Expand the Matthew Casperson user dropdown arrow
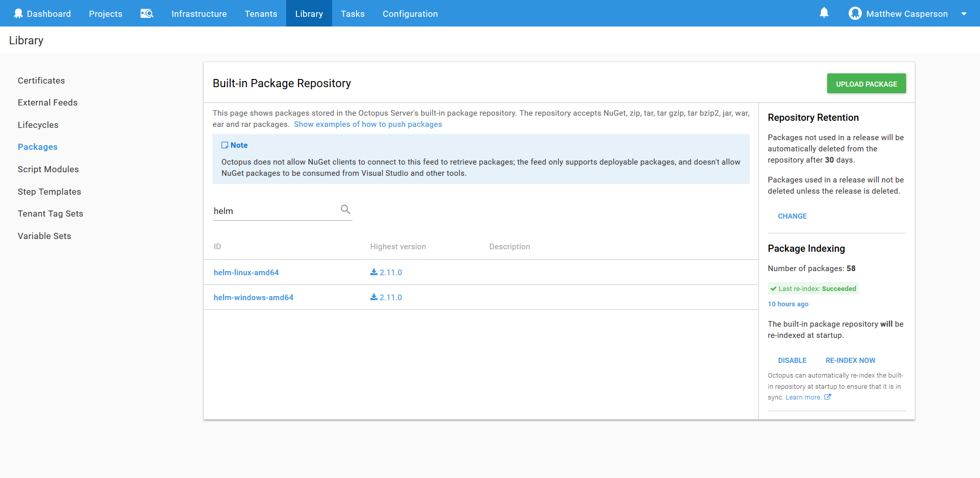Image resolution: width=980 pixels, height=478 pixels. [964, 14]
